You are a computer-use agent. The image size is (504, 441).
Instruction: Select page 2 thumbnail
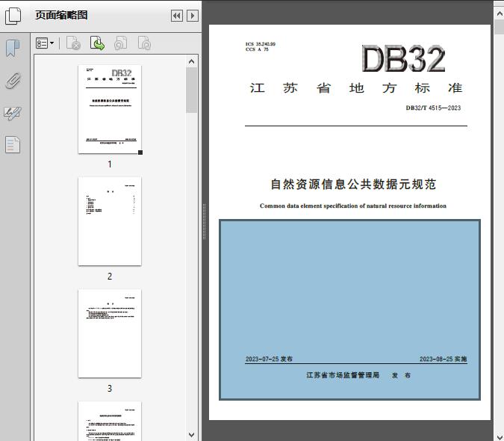coord(110,221)
